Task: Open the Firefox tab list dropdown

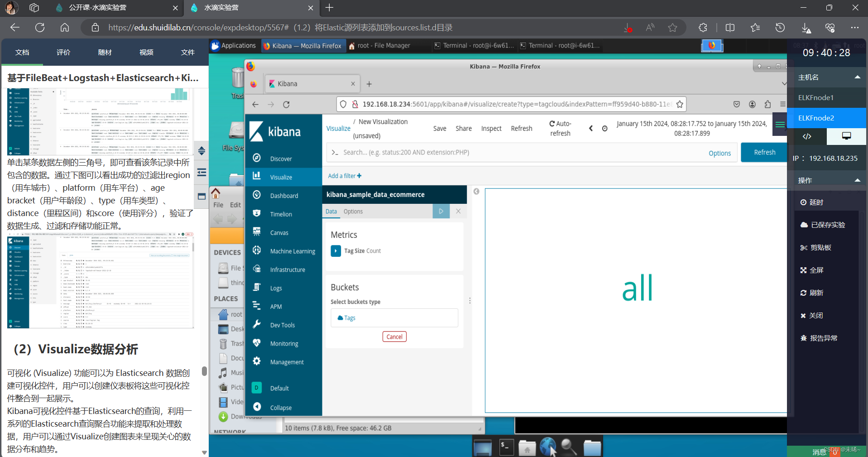Action: 783,84
